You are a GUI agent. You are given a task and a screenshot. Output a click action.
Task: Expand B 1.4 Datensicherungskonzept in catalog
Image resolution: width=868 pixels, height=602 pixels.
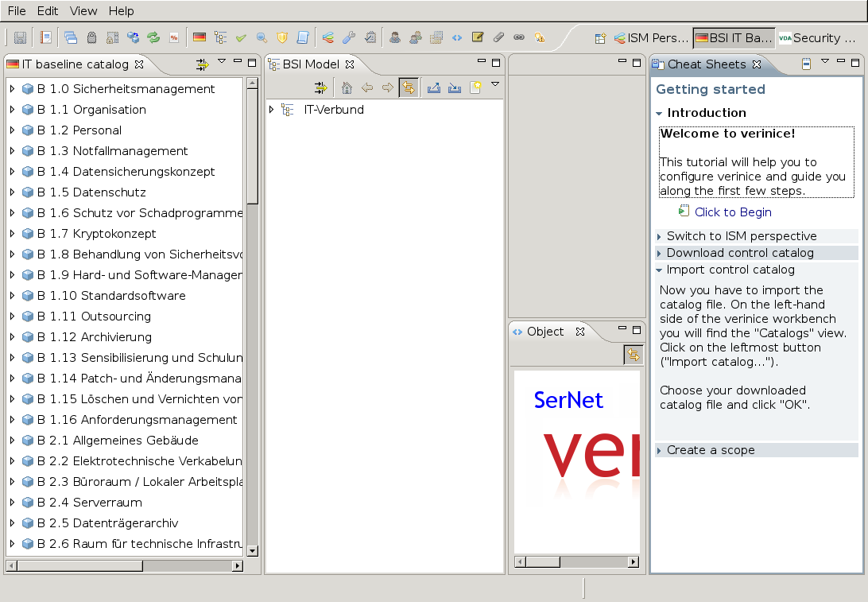(x=12, y=172)
